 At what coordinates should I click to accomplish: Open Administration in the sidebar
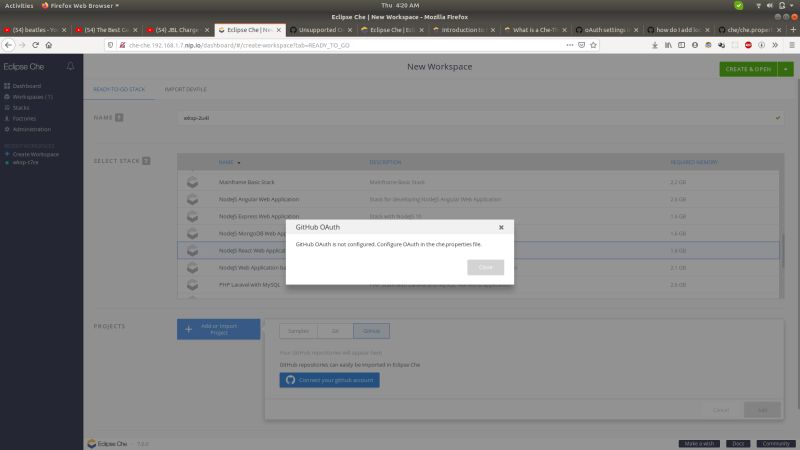31,130
